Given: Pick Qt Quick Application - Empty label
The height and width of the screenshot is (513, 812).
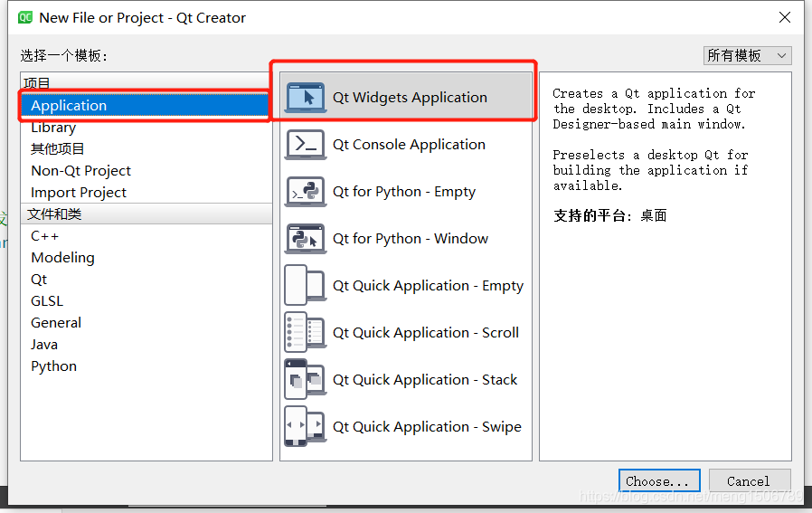Looking at the screenshot, I should pyautogui.click(x=428, y=286).
